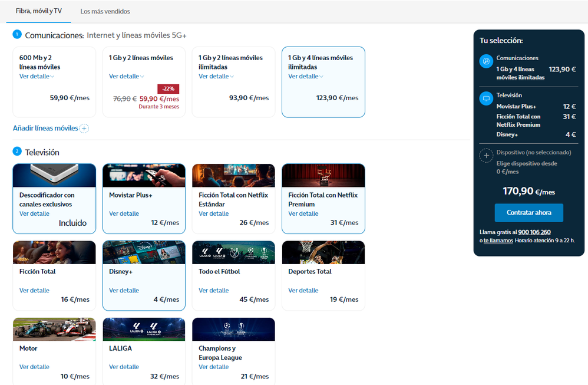Click the Disney+ card image

tap(144, 252)
